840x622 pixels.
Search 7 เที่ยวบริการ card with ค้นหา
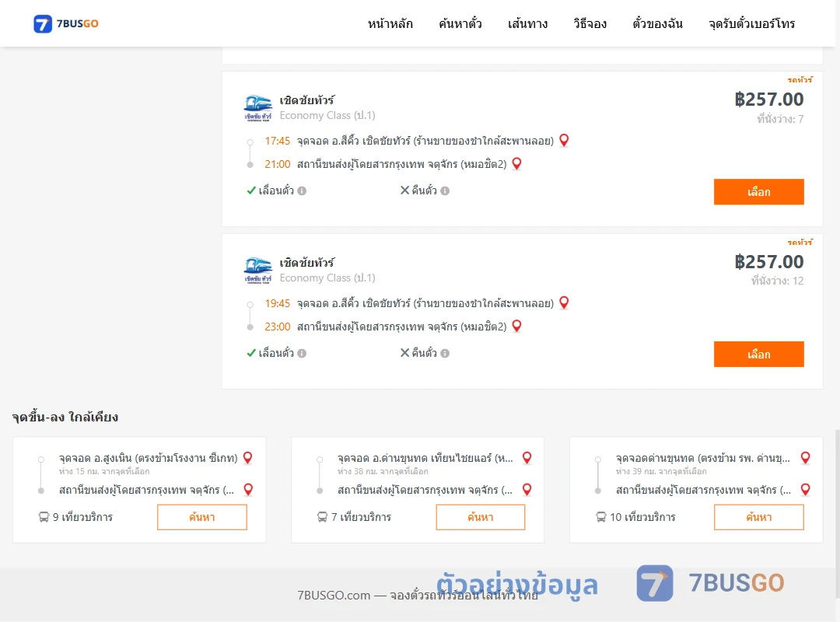[x=481, y=517]
